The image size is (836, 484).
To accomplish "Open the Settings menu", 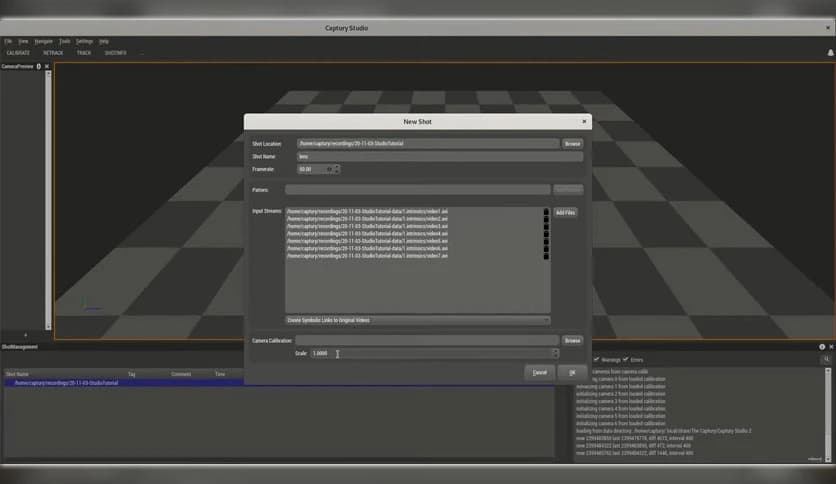I will coord(84,41).
